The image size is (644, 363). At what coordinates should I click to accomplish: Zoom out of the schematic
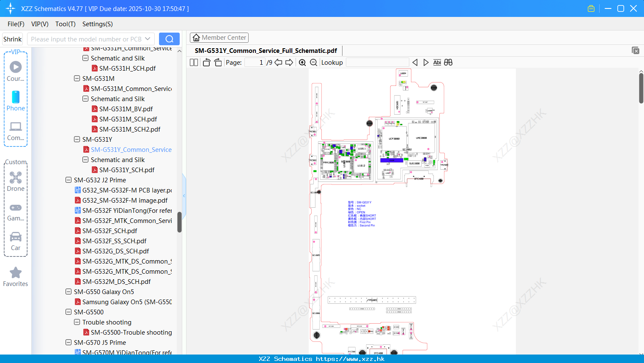313,62
